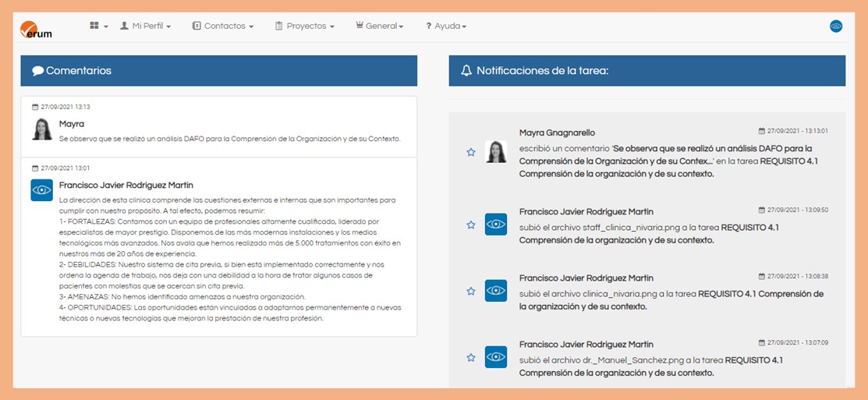Open the Contactos dropdown menu
The width and height of the screenshot is (868, 400).
(223, 26)
